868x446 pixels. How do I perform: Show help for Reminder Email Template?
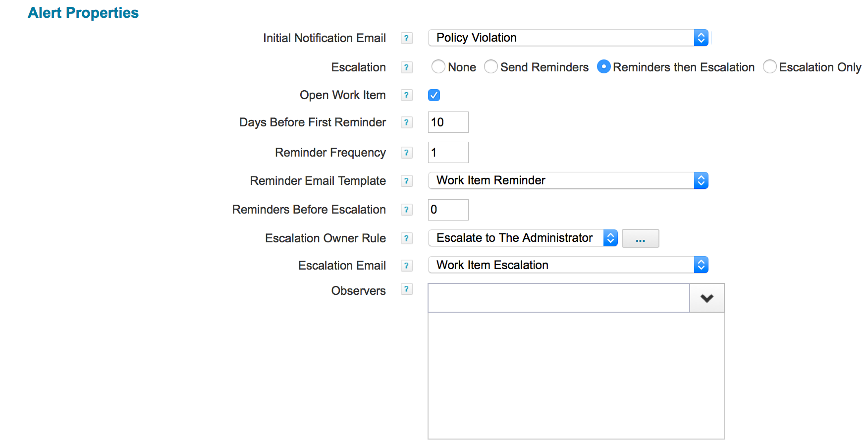click(x=406, y=181)
